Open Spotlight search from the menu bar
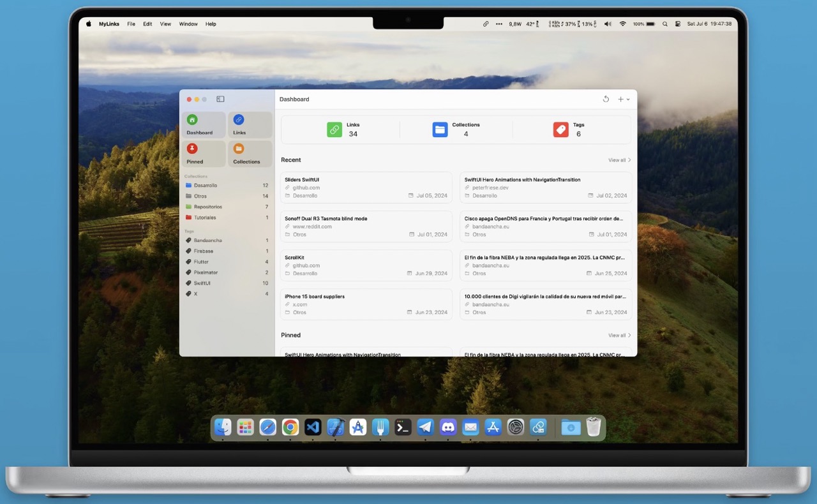 click(x=664, y=24)
